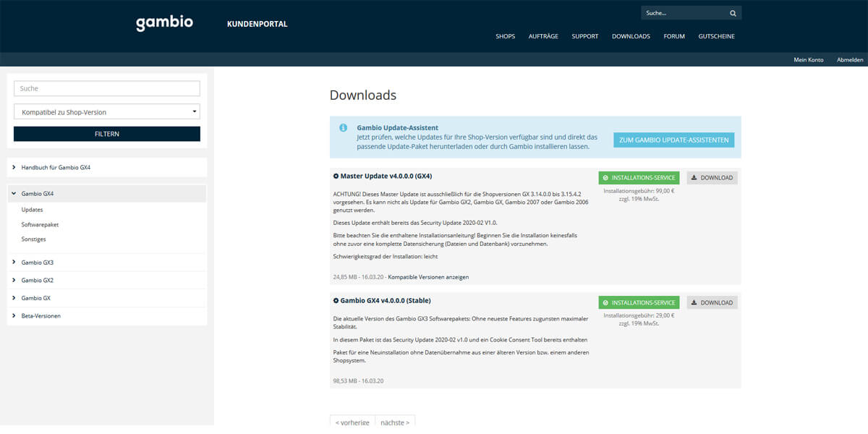Image resolution: width=868 pixels, height=434 pixels.
Task: Click the FILTERN button
Action: click(x=107, y=134)
